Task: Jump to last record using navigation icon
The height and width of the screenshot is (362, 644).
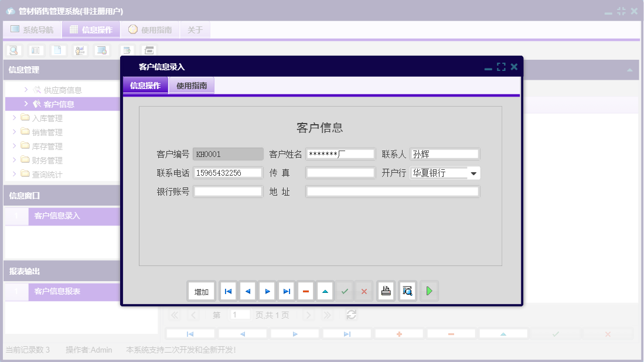Action: [x=286, y=291]
